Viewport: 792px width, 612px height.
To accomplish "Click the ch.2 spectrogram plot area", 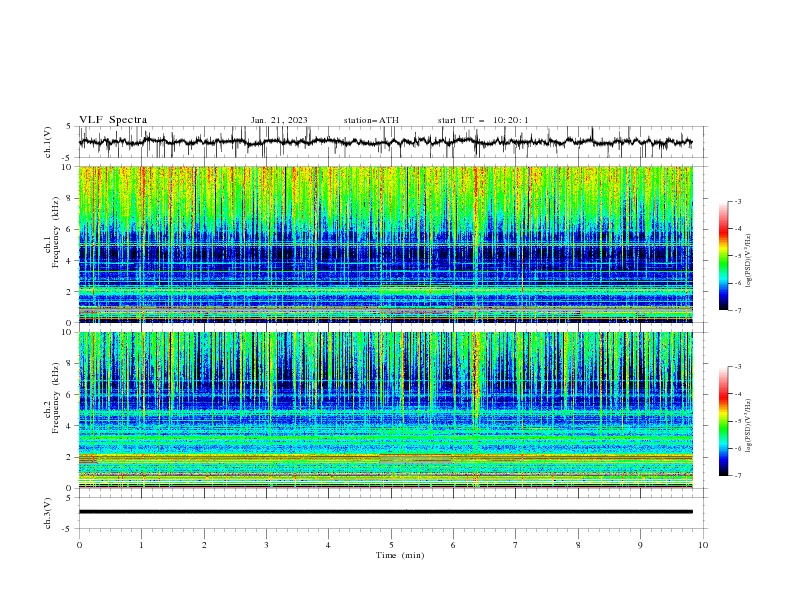I will click(x=385, y=410).
